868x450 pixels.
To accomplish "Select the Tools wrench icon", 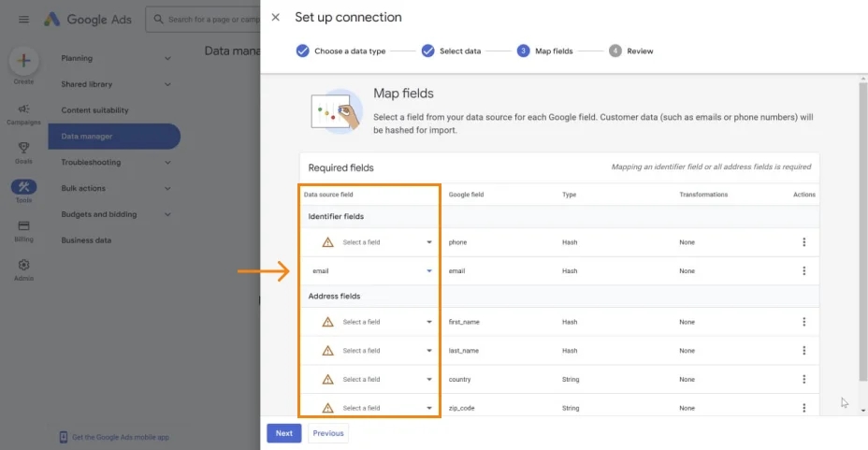I will [x=23, y=187].
